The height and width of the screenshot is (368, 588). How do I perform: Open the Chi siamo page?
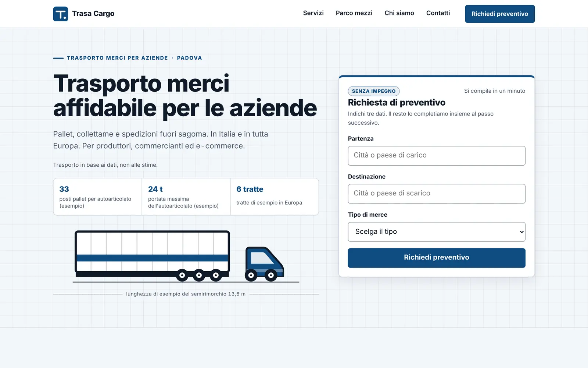tap(399, 13)
